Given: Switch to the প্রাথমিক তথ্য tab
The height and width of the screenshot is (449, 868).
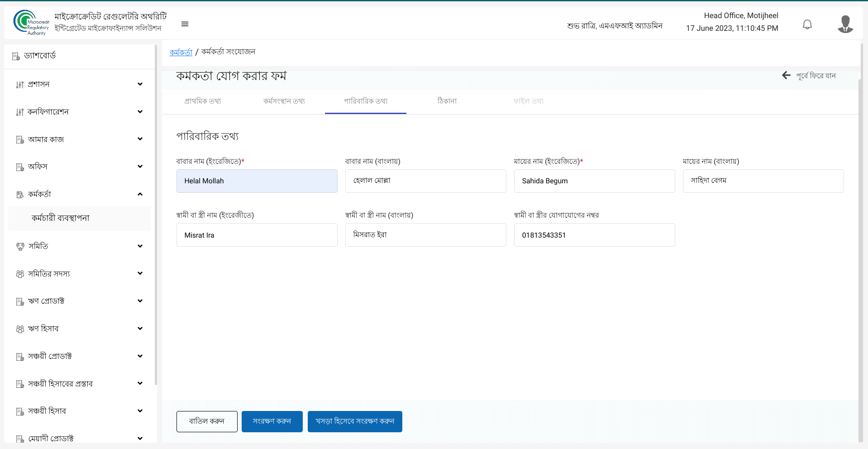Looking at the screenshot, I should click(203, 101).
